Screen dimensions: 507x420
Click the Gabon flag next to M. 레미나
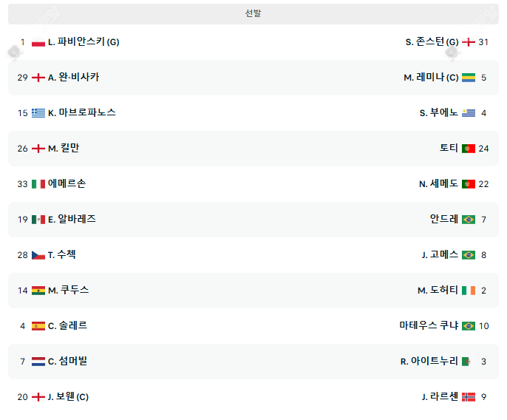tap(469, 78)
